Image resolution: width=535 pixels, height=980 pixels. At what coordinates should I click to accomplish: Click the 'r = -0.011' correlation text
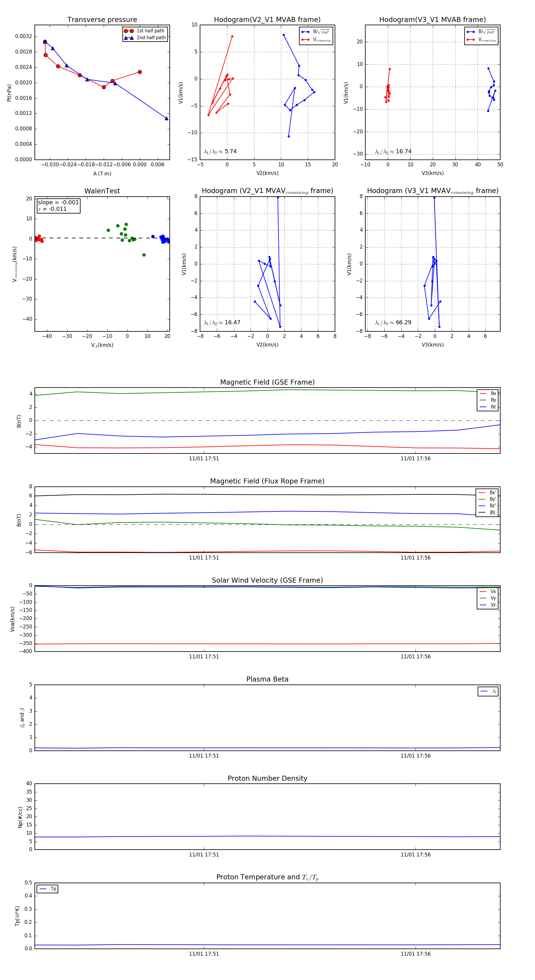[x=53, y=209]
